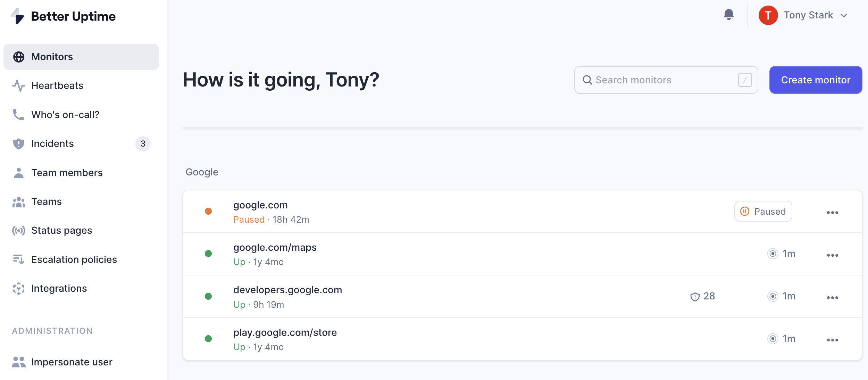Click check frequency indicator for google.com/maps

click(781, 254)
